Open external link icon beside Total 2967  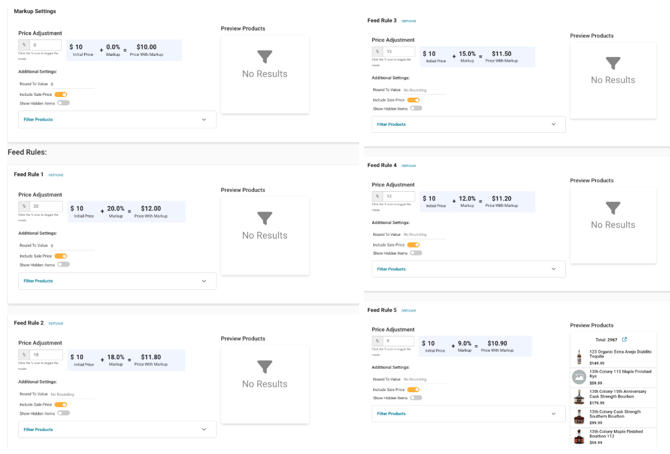coord(624,339)
